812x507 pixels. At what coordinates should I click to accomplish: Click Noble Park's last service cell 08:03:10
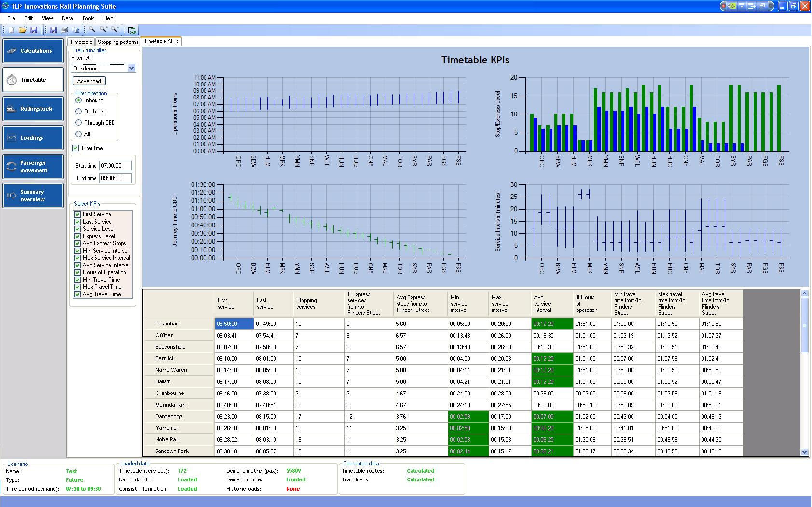(273, 439)
